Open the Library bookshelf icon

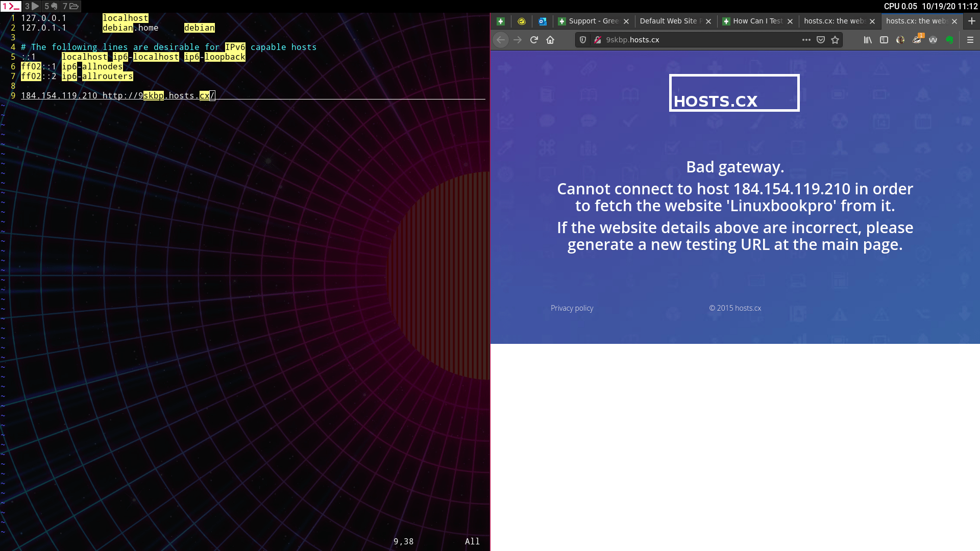point(868,40)
